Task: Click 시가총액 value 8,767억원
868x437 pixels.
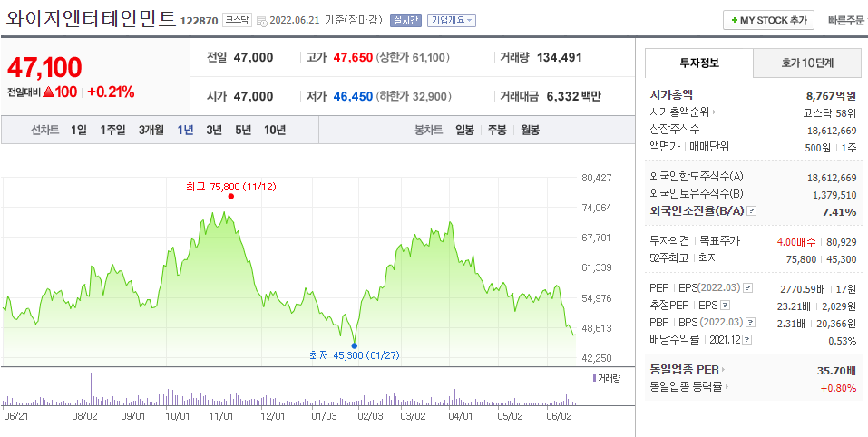Action: tap(832, 95)
